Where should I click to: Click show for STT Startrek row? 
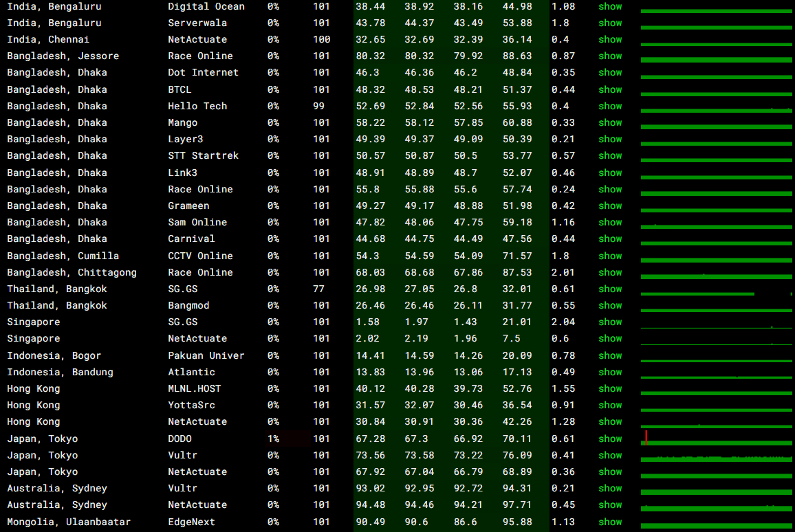click(x=610, y=156)
